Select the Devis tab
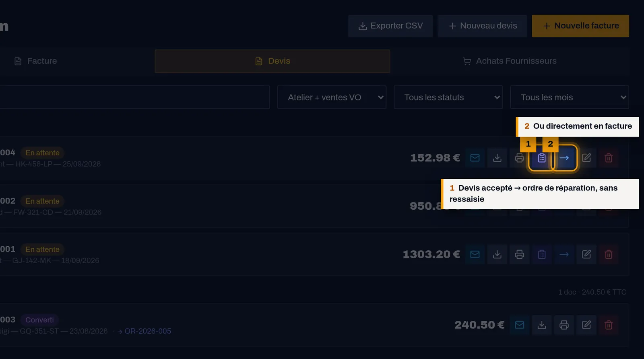 tap(272, 61)
